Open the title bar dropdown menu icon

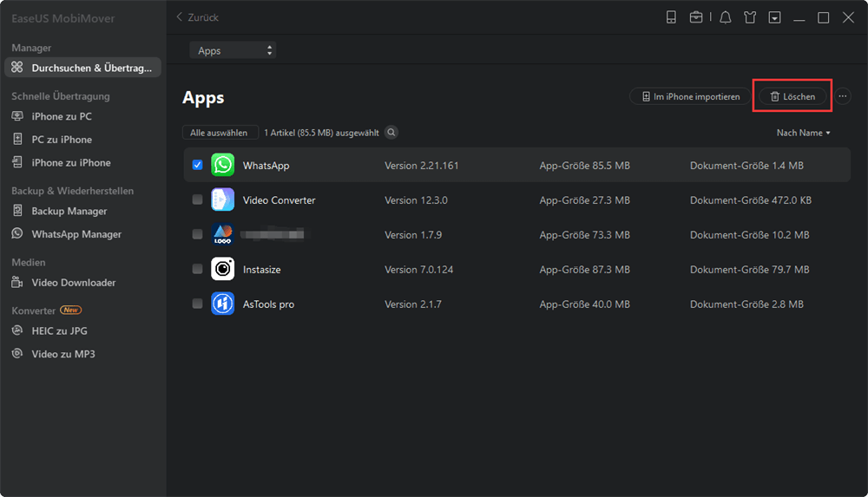click(x=774, y=17)
